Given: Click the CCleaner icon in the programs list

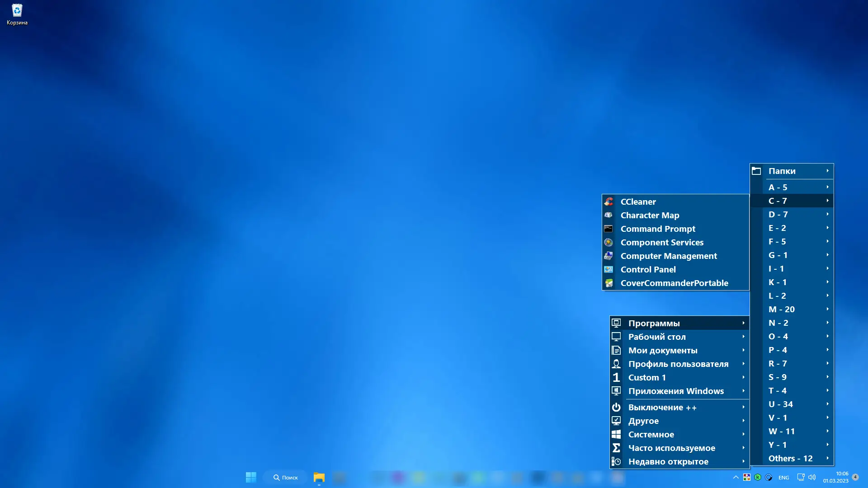Looking at the screenshot, I should [609, 202].
